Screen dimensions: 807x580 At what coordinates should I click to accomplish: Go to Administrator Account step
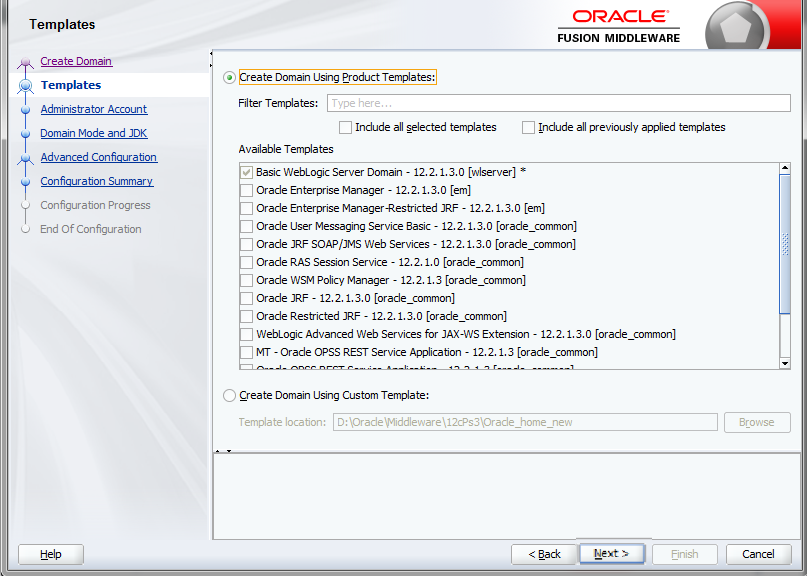[x=94, y=109]
